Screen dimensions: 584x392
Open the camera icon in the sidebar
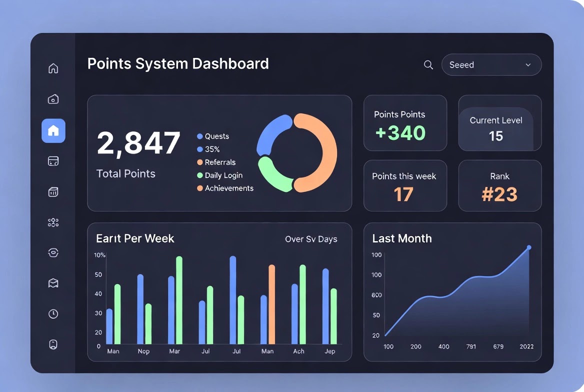pyautogui.click(x=53, y=99)
